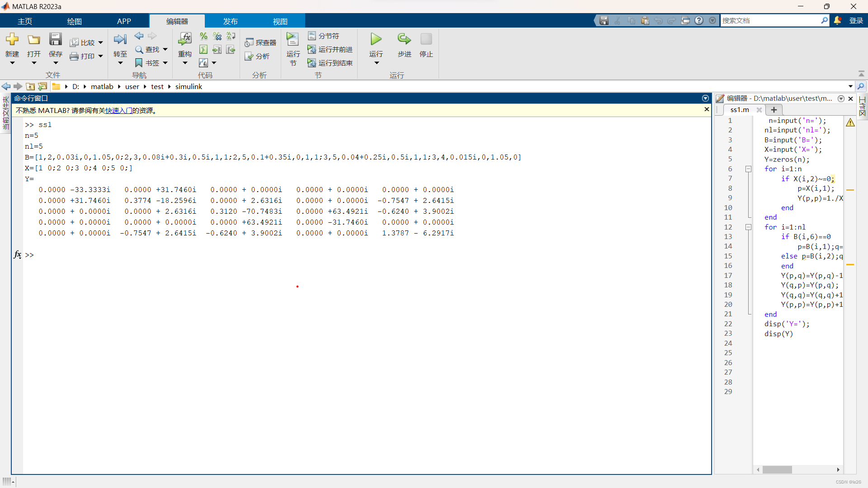Click the smart indent icon

(x=203, y=49)
